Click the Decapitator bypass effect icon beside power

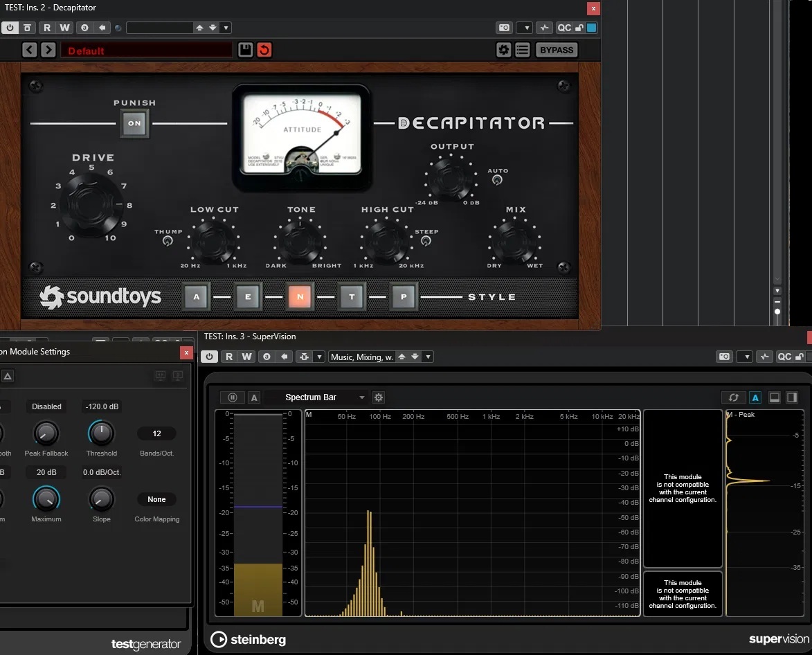28,28
